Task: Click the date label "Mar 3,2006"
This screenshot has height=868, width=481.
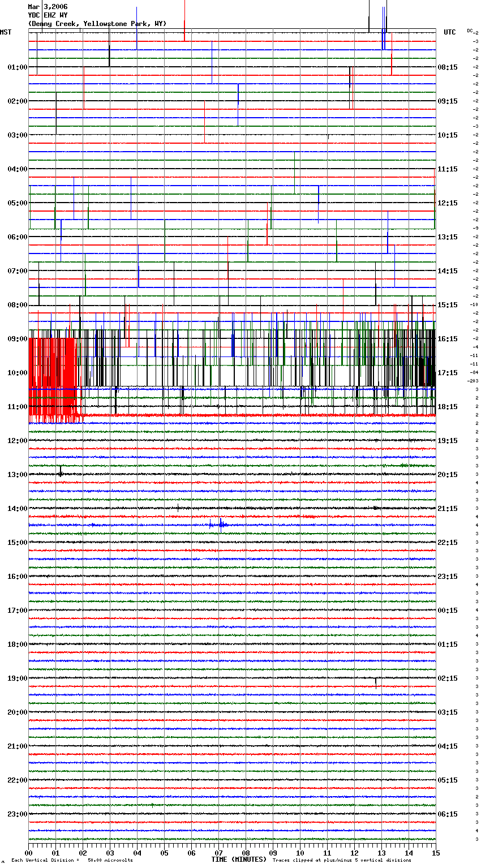Action: click(48, 7)
